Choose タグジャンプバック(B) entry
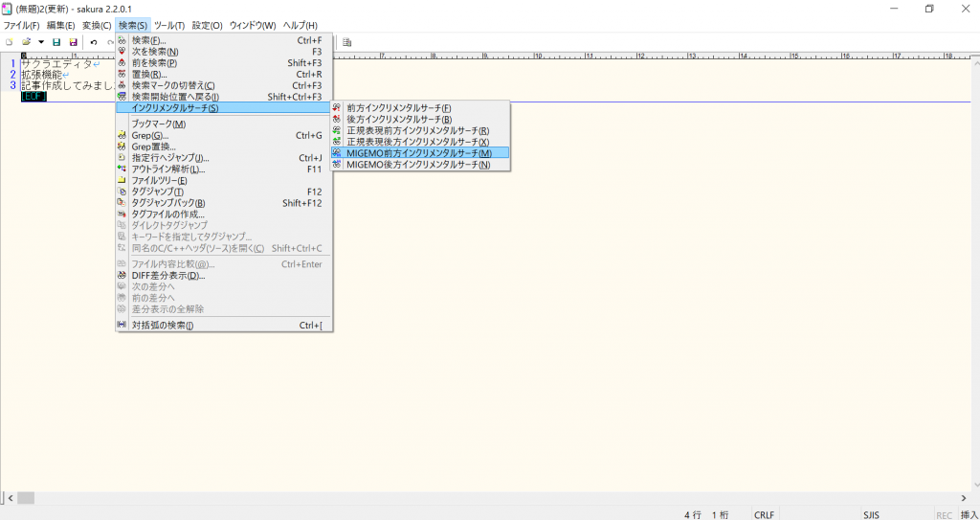980x520 pixels. (224, 203)
